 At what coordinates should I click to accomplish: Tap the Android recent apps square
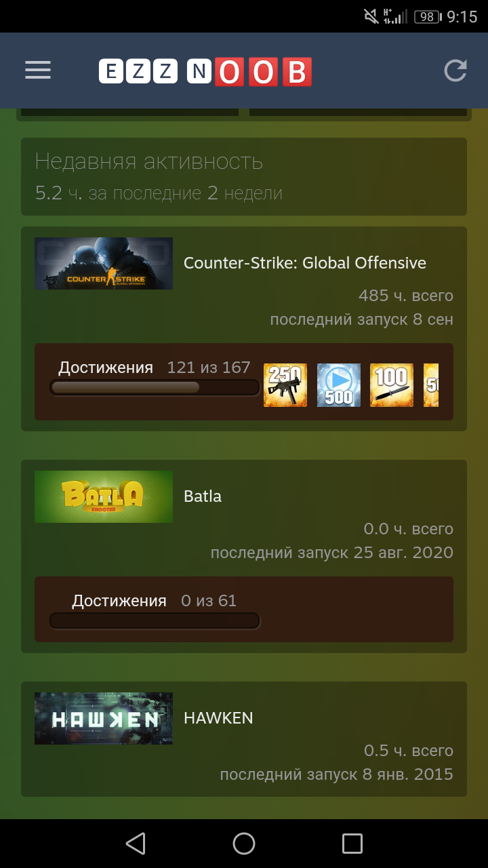[x=352, y=844]
